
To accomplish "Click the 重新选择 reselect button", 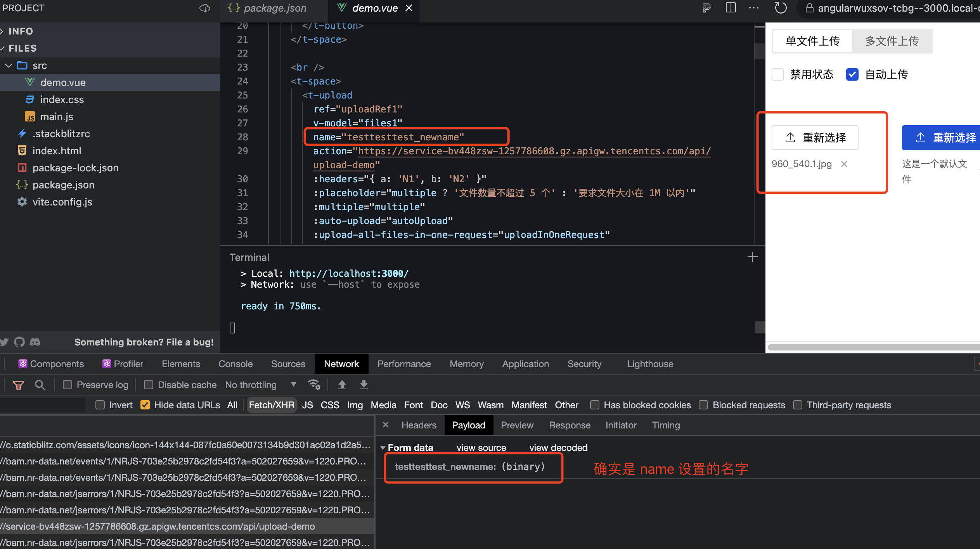I will 814,138.
